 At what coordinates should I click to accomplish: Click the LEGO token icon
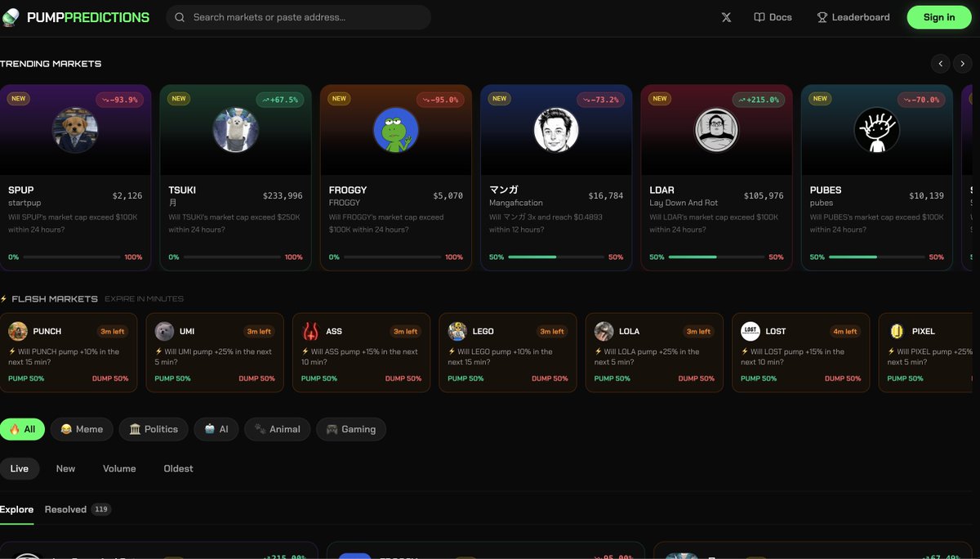coord(457,331)
